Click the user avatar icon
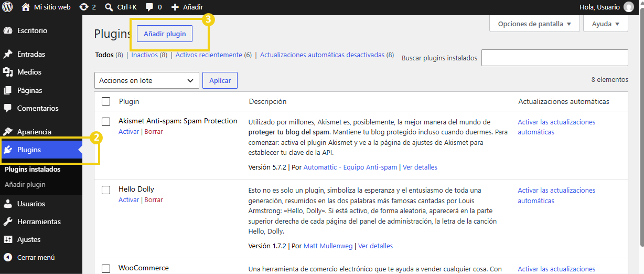Viewport: 644px width, 274px height. (x=629, y=7)
